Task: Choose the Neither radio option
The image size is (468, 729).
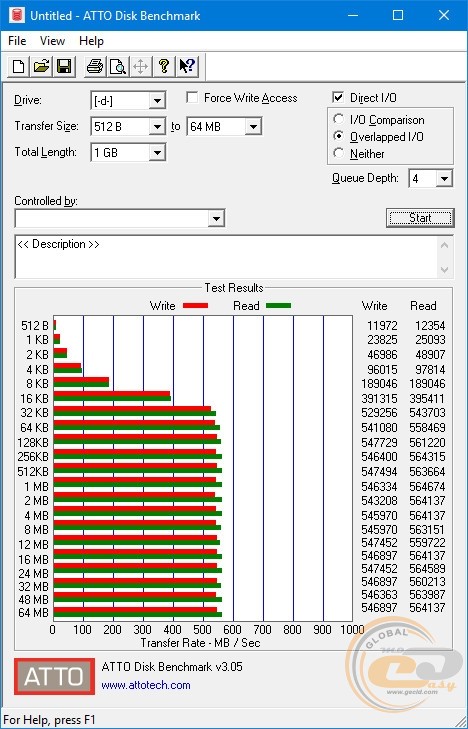Action: [339, 153]
